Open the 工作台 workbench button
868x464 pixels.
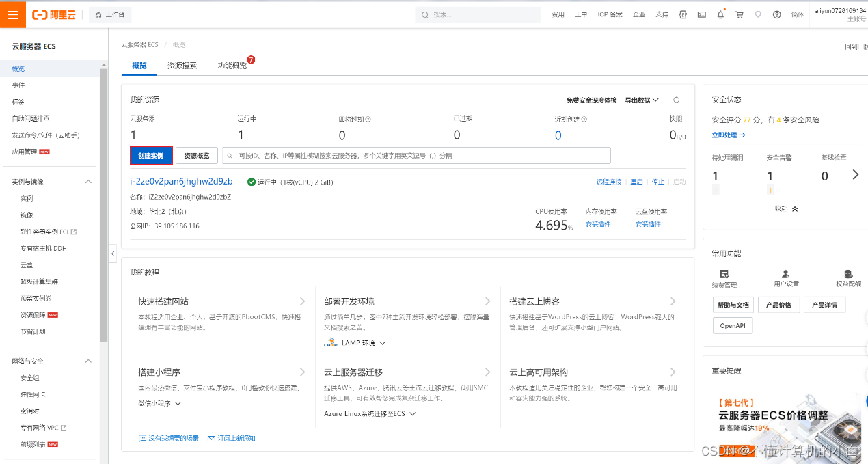[x=110, y=14]
